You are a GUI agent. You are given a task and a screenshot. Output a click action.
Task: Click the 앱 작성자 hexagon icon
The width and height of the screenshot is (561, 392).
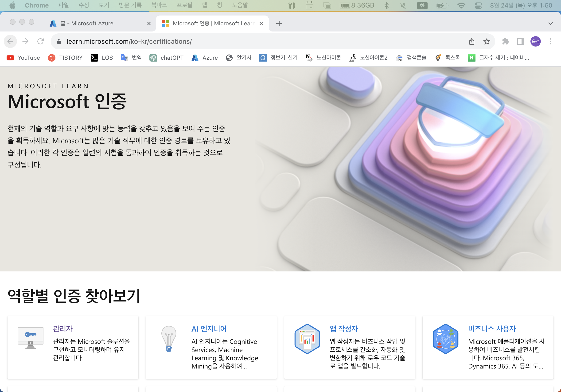(x=307, y=339)
